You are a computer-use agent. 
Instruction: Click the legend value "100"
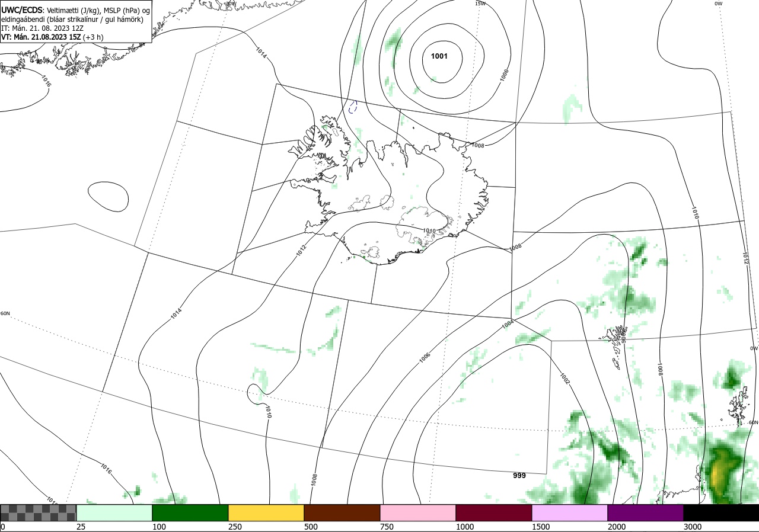tap(159, 527)
